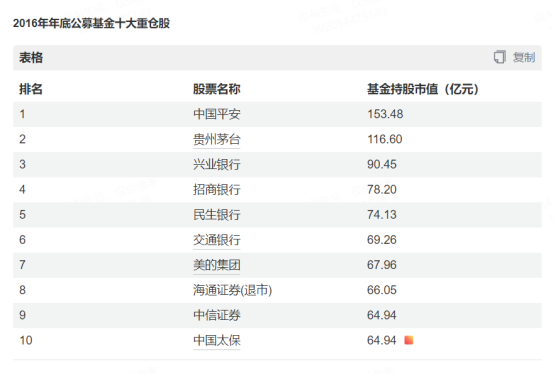Select the 招商银行 stock name cell

click(217, 190)
